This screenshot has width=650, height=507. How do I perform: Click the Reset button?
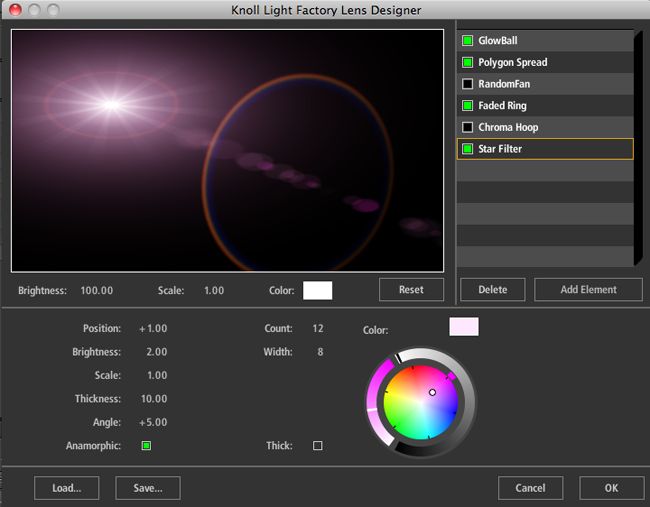(411, 289)
